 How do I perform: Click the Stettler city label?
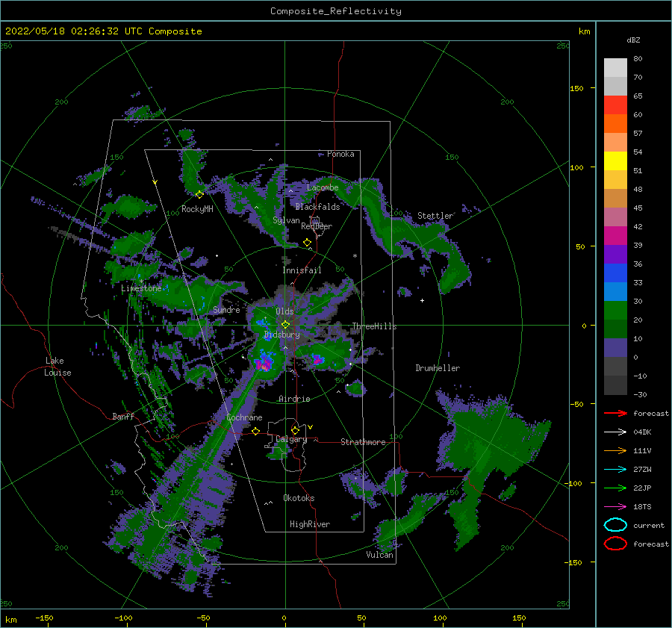click(435, 216)
